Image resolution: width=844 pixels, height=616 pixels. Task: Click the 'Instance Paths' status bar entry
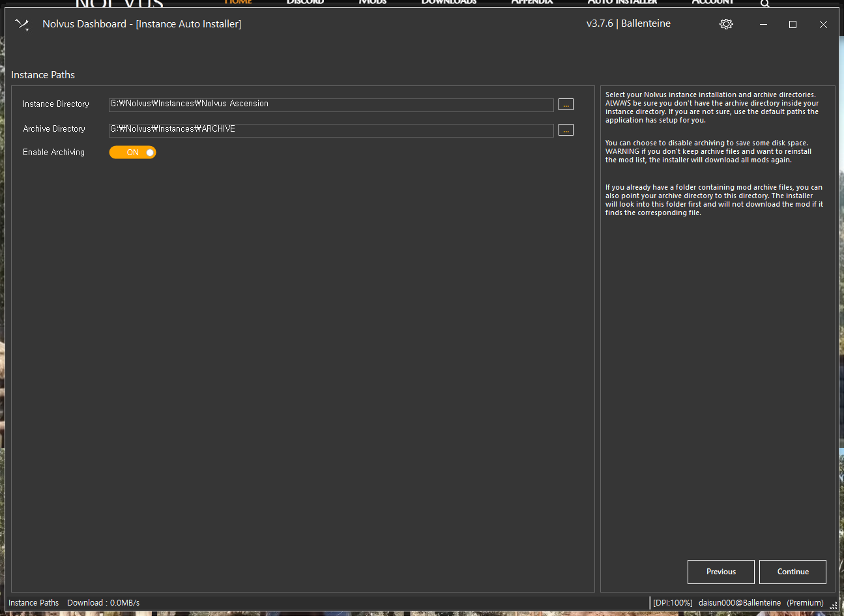[x=33, y=603]
